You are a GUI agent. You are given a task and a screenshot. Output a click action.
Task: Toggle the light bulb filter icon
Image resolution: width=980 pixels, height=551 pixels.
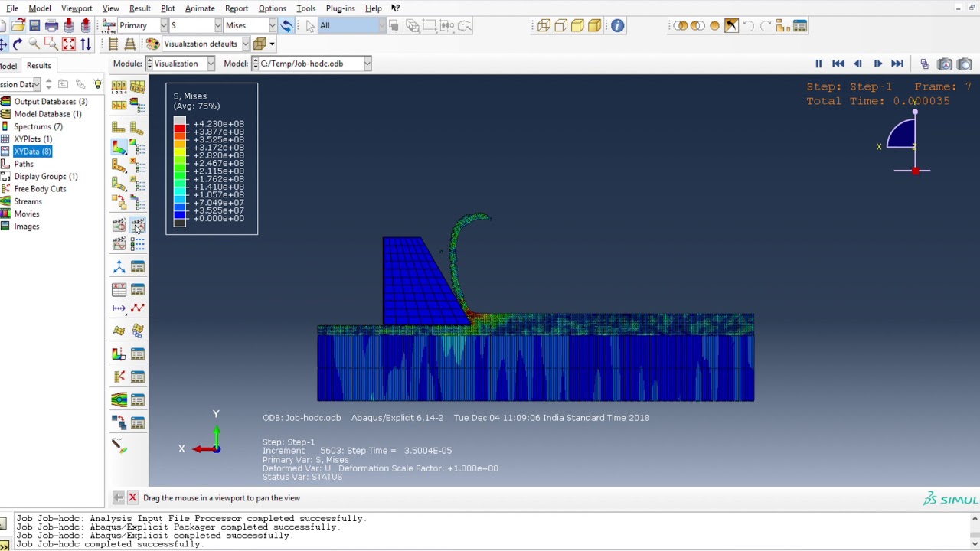97,84
